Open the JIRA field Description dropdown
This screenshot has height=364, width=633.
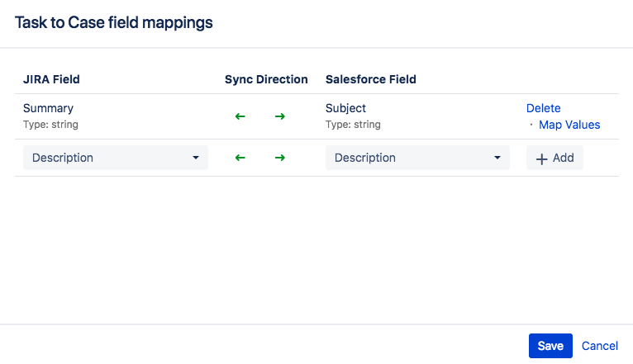pyautogui.click(x=116, y=158)
